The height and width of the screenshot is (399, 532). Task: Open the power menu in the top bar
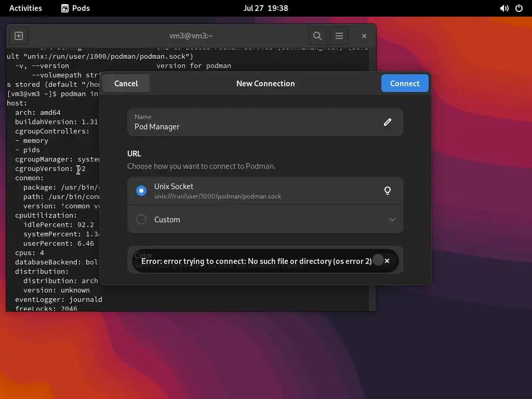click(519, 8)
